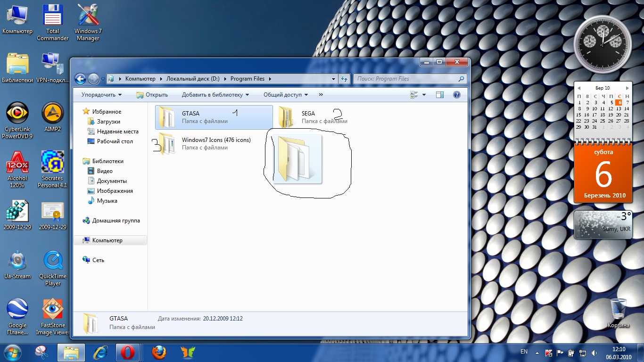Go to next month in calendar gadget
The height and width of the screenshot is (362, 644).
(x=627, y=88)
